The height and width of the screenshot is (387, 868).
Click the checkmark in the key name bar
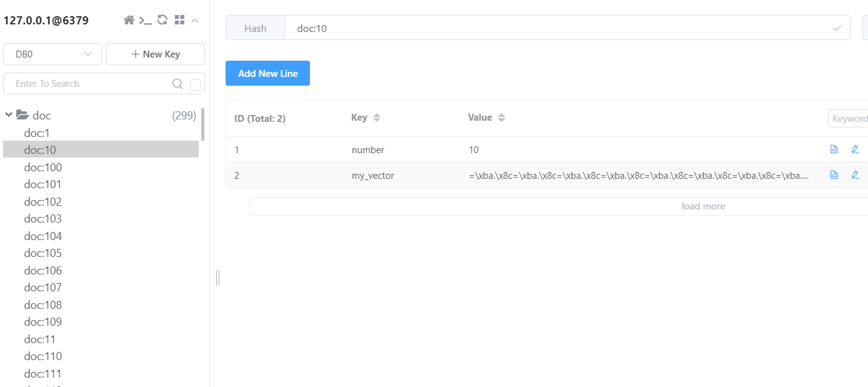pos(838,28)
